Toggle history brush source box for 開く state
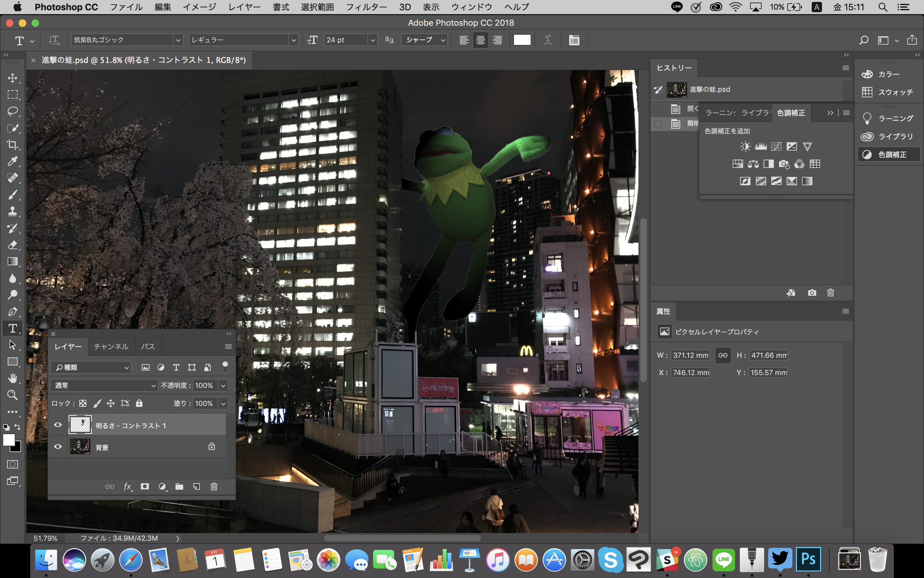The image size is (924, 578). [x=658, y=109]
